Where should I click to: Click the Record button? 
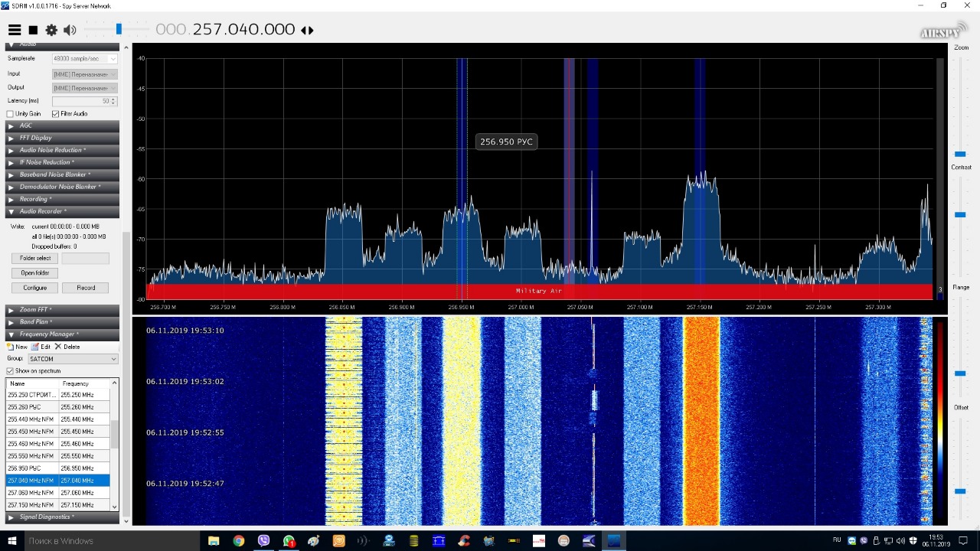click(86, 288)
